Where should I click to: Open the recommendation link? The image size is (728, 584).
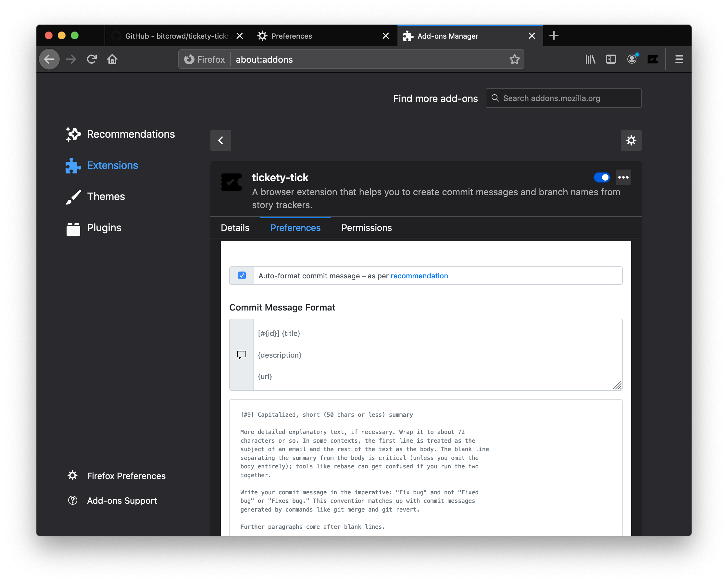point(419,276)
